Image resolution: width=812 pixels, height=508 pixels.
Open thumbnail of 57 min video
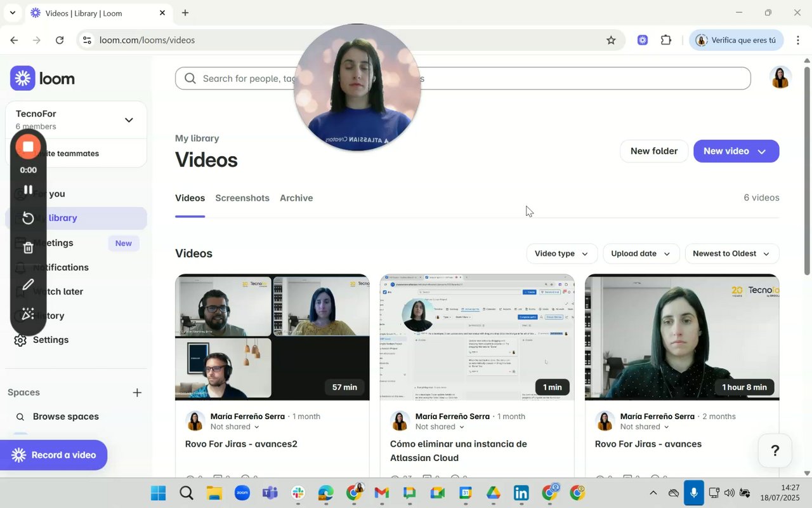(272, 337)
